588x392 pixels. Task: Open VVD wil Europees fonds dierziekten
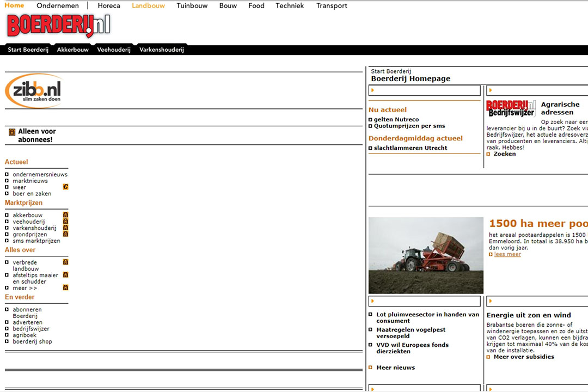click(413, 348)
